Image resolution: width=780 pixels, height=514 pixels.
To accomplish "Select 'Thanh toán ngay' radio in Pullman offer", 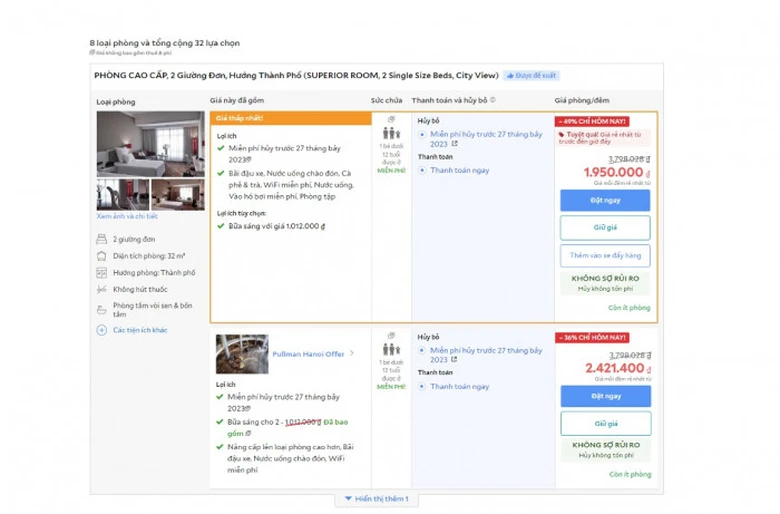I will pos(422,387).
